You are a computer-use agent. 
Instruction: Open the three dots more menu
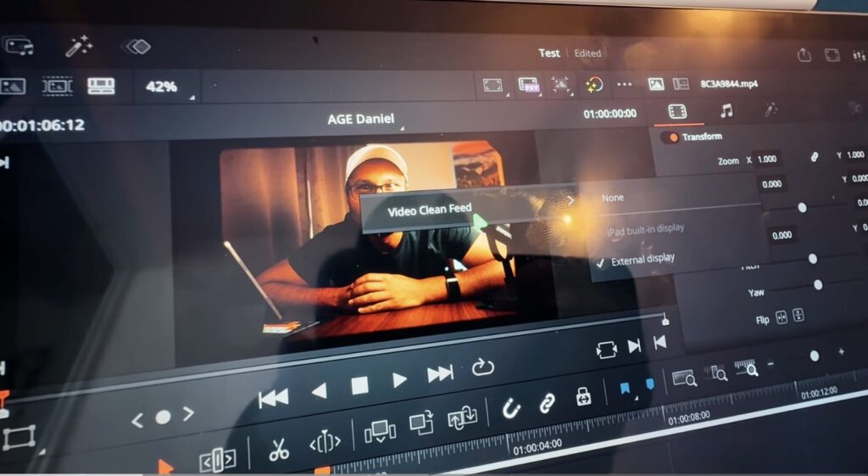[625, 85]
